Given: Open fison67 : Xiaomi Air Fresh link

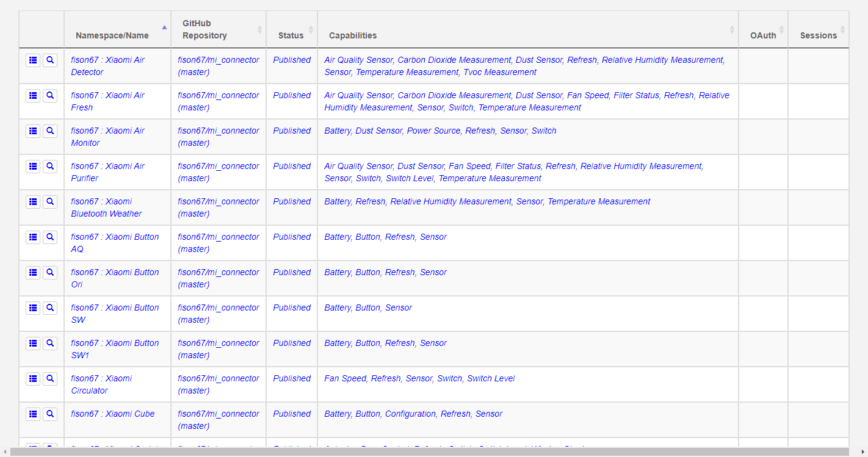Looking at the screenshot, I should coord(107,101).
